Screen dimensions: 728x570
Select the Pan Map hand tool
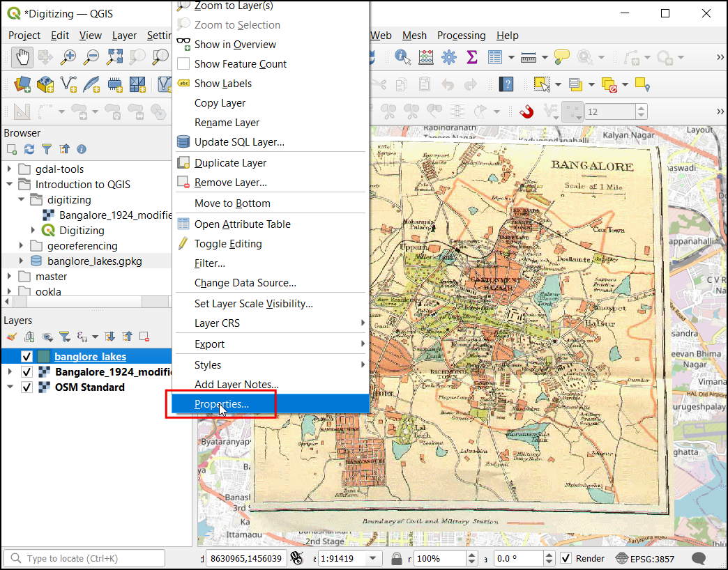pyautogui.click(x=22, y=58)
